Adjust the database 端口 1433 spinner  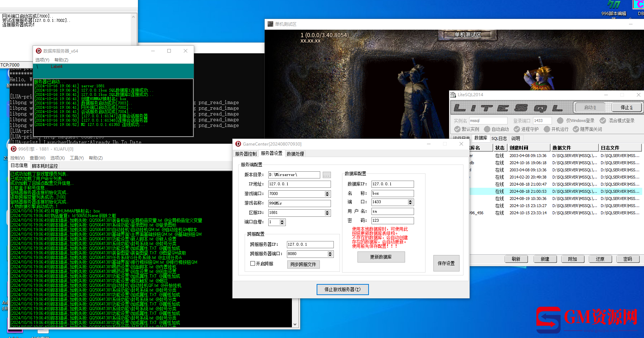point(410,202)
